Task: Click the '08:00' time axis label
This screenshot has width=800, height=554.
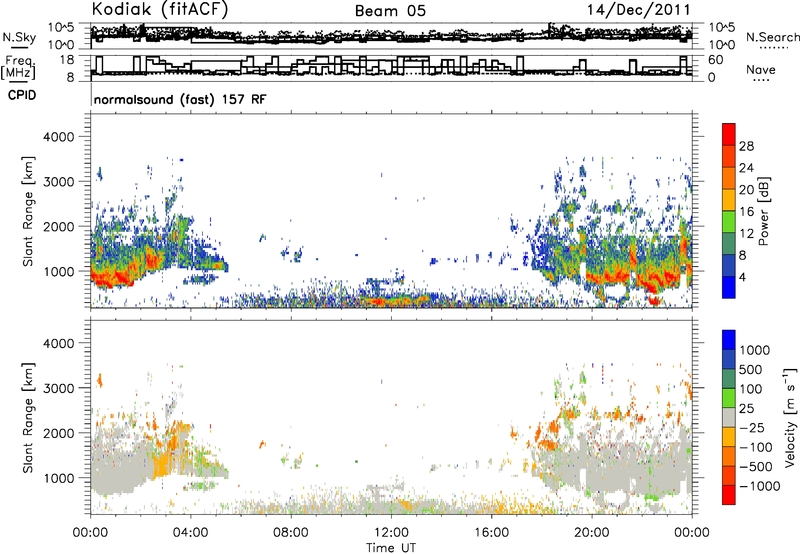Action: tap(291, 533)
